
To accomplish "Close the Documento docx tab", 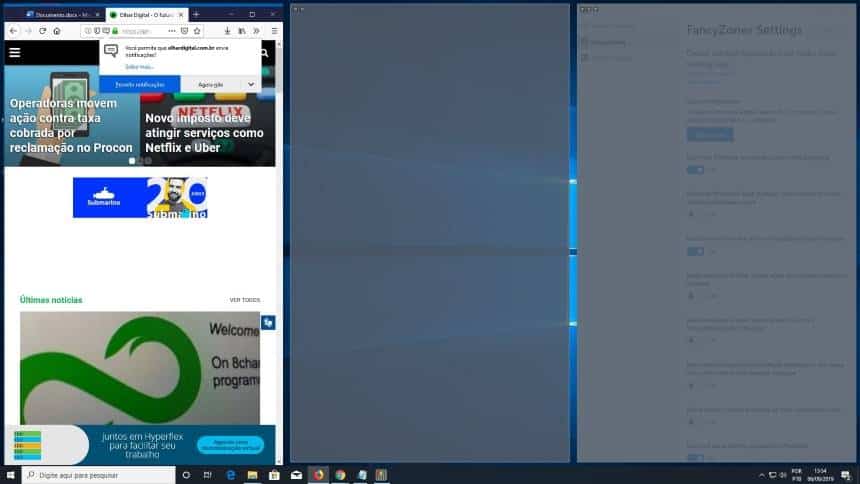I will pyautogui.click(x=98, y=15).
